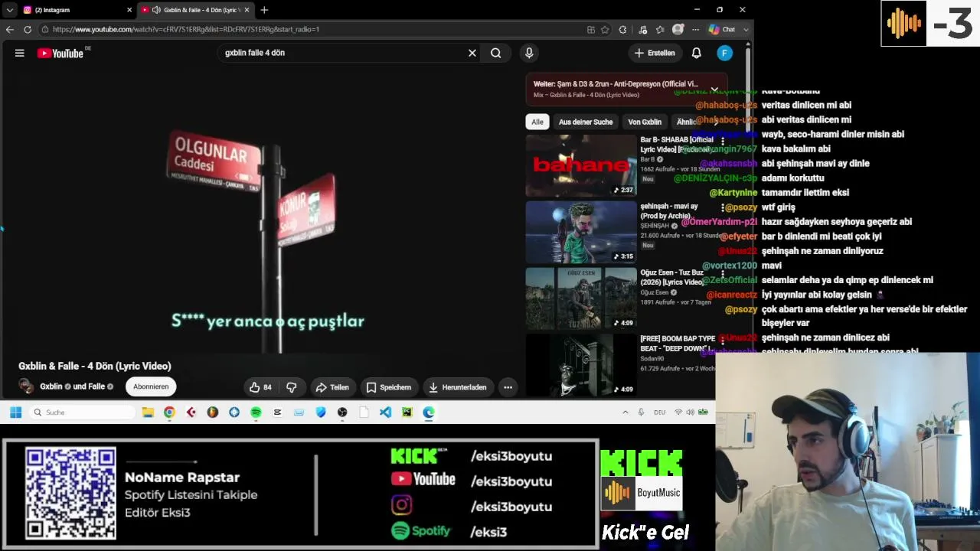
Task: Open options menu for Bar B SHABAB video
Action: [722, 142]
